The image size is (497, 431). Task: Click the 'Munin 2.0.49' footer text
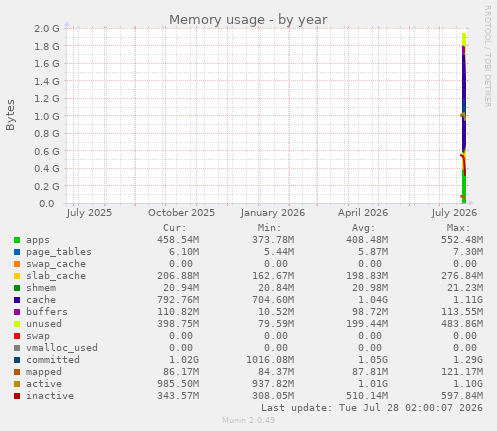(x=248, y=420)
